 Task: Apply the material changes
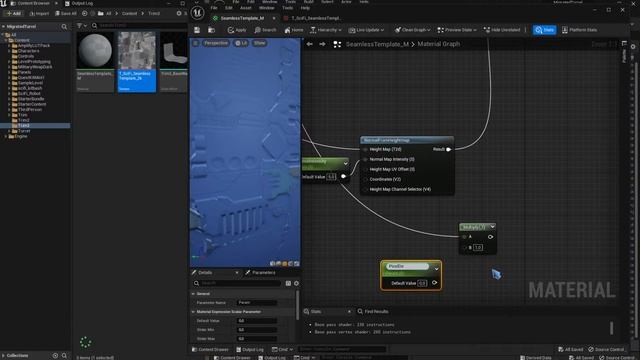pos(237,30)
